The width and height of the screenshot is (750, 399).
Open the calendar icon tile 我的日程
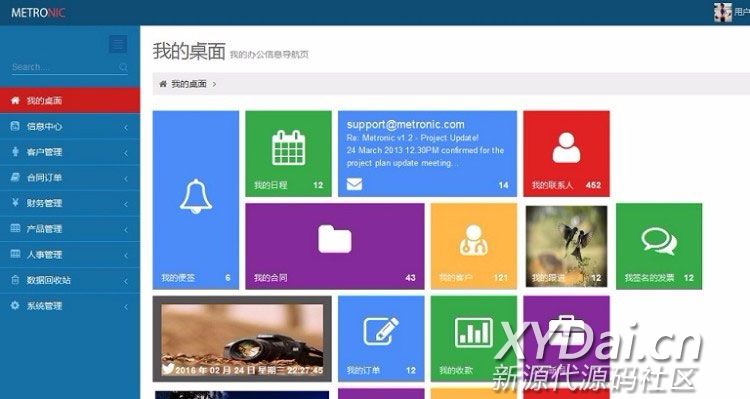pyautogui.click(x=288, y=154)
